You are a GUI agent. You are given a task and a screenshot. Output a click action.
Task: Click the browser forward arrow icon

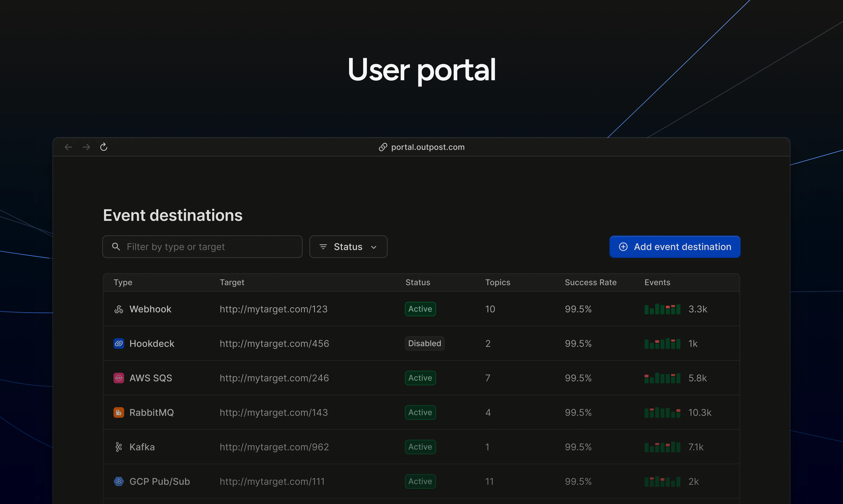86,147
